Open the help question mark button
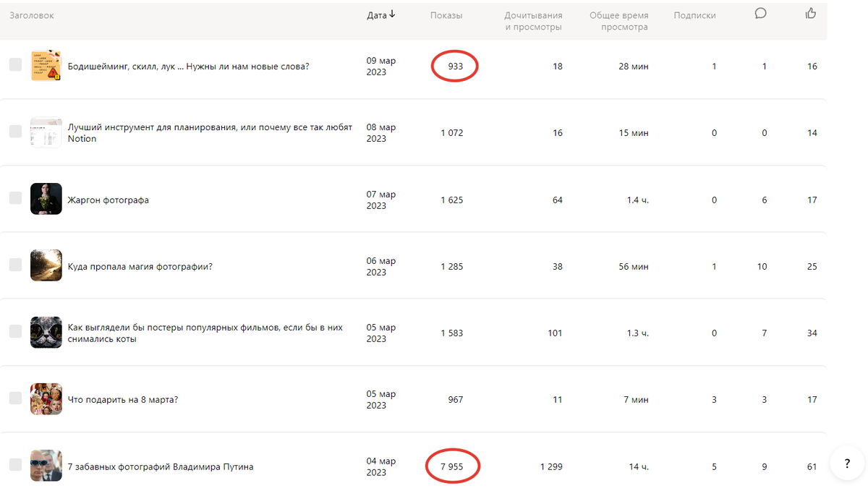The height and width of the screenshot is (491, 868). tap(848, 463)
